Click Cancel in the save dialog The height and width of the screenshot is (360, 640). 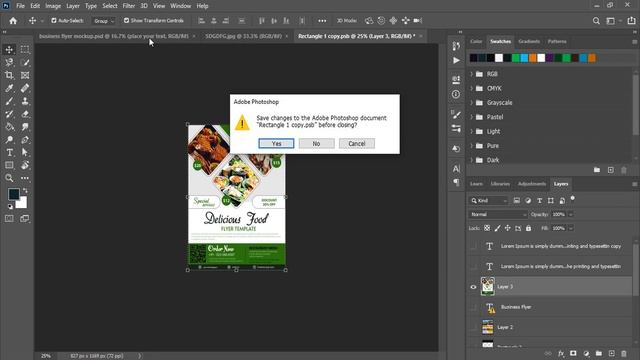point(357,143)
